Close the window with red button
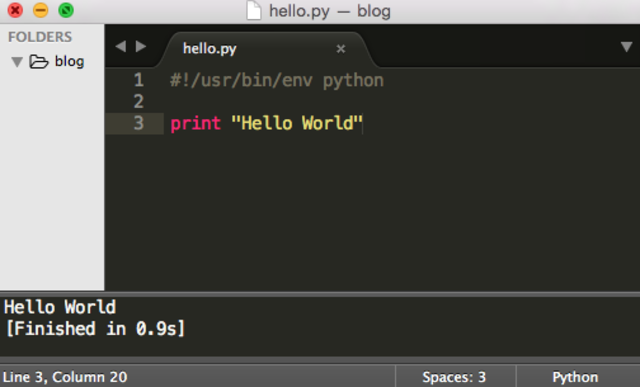 pyautogui.click(x=15, y=10)
